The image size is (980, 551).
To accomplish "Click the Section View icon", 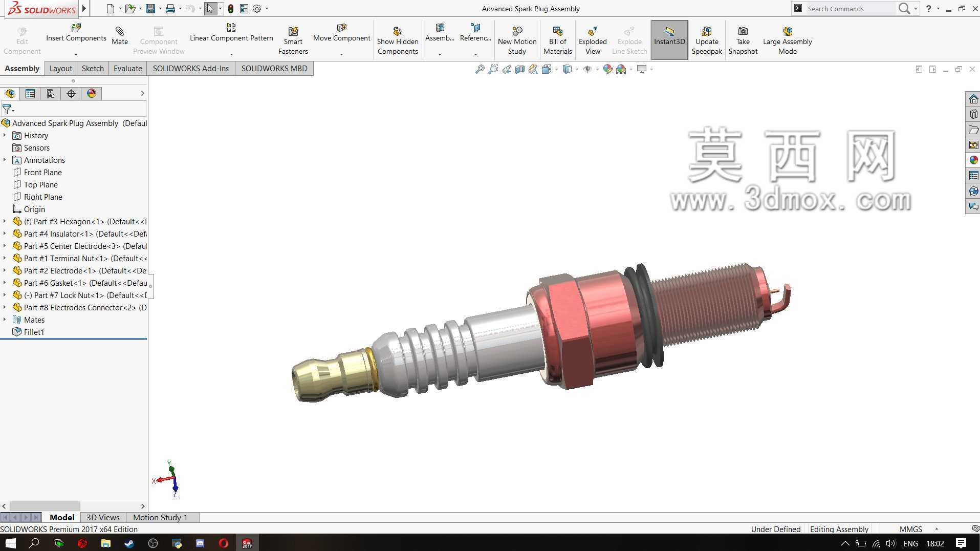I will click(520, 69).
